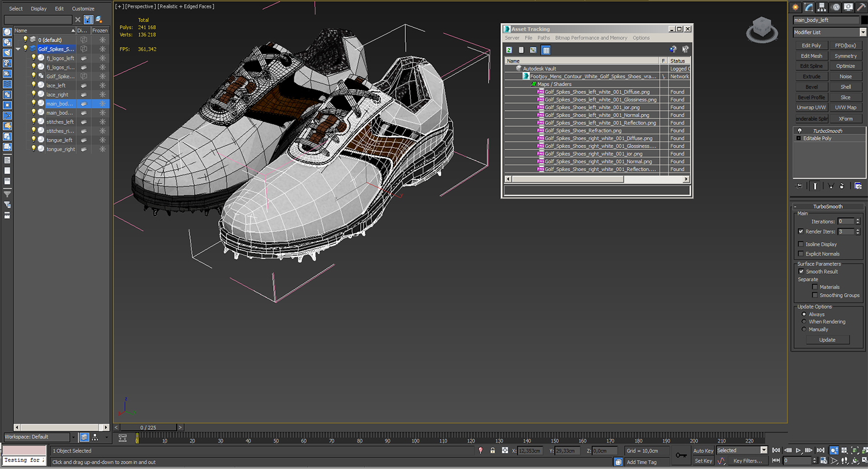Click the Update button in TurboSmooth

pyautogui.click(x=828, y=340)
